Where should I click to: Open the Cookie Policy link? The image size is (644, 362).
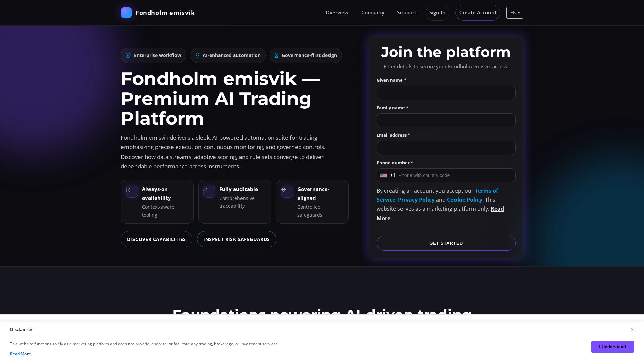[465, 200]
